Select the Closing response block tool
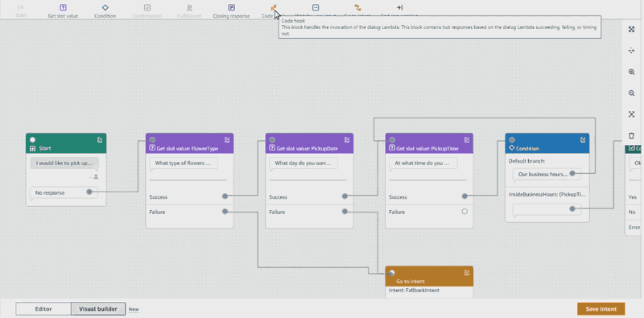644x318 pixels. point(231,10)
